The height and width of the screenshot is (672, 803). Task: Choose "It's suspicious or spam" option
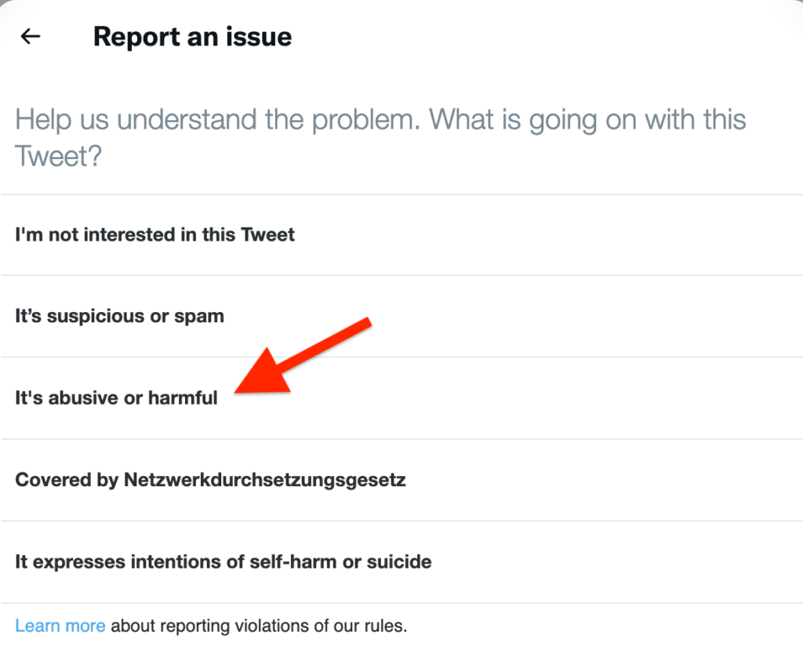point(119,316)
